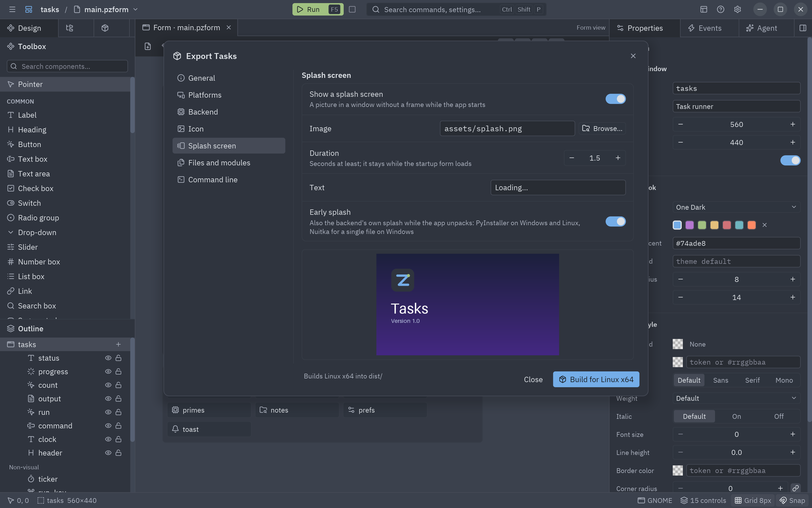Toggle the right side panel icon
This screenshot has height=508, width=812.
(803, 28)
